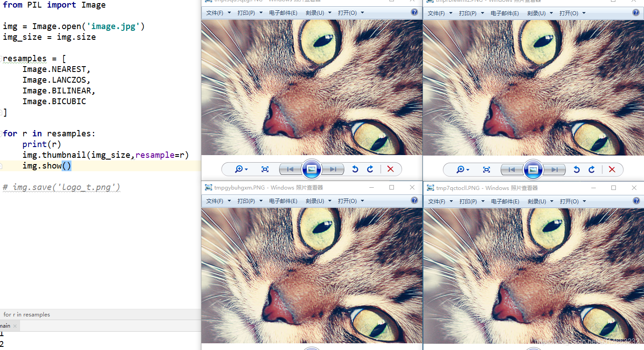This screenshot has width=644, height=350.
Task: Rotate counterclockwise in top-right photo viewer
Action: click(577, 169)
